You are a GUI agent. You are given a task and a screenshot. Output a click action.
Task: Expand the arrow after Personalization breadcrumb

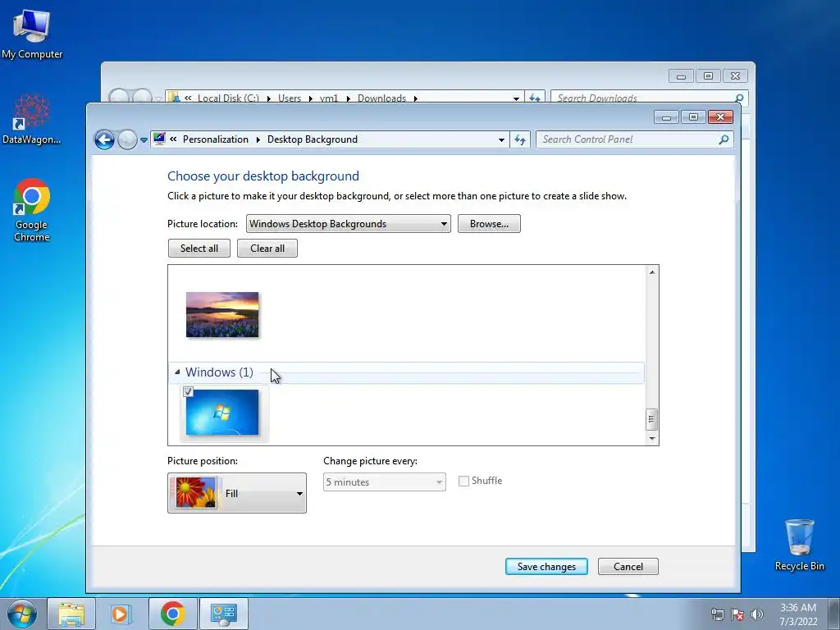pyautogui.click(x=258, y=139)
